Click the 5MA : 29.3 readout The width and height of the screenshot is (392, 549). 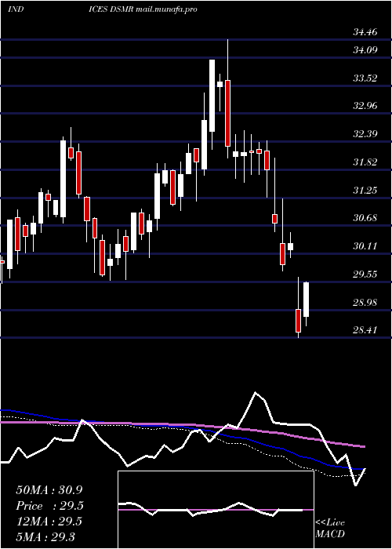(45, 536)
